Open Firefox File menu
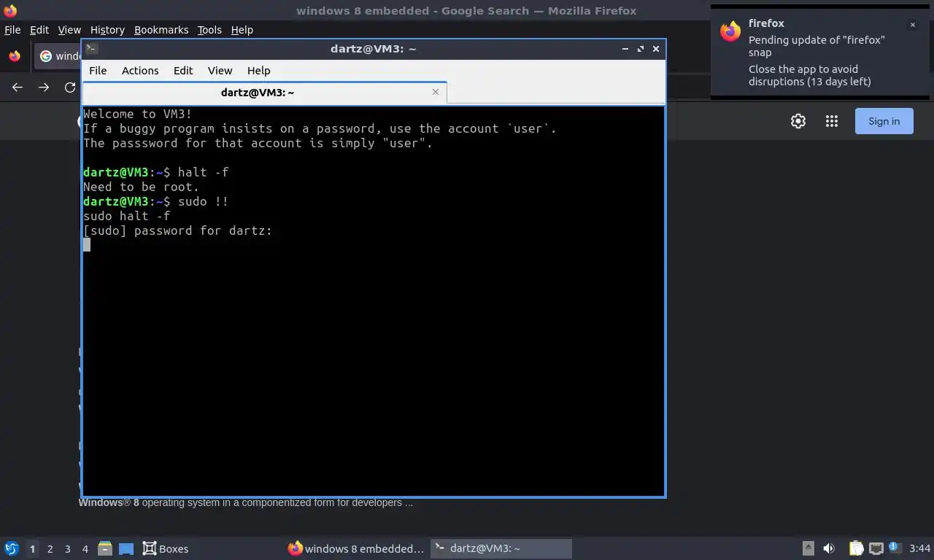The height and width of the screenshot is (560, 934). coord(12,30)
